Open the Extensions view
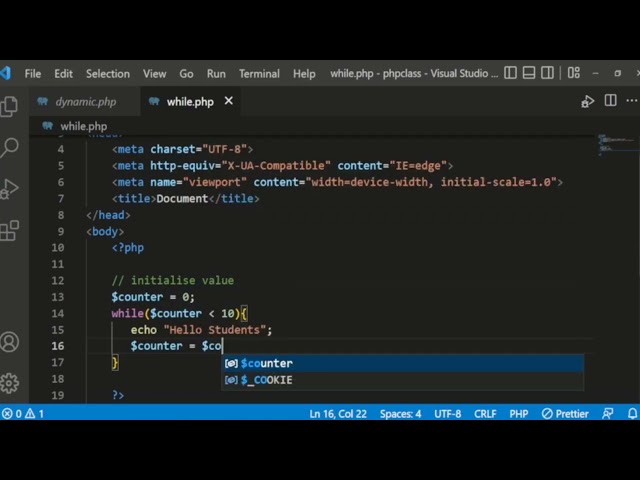640x480 pixels. pos(9,231)
